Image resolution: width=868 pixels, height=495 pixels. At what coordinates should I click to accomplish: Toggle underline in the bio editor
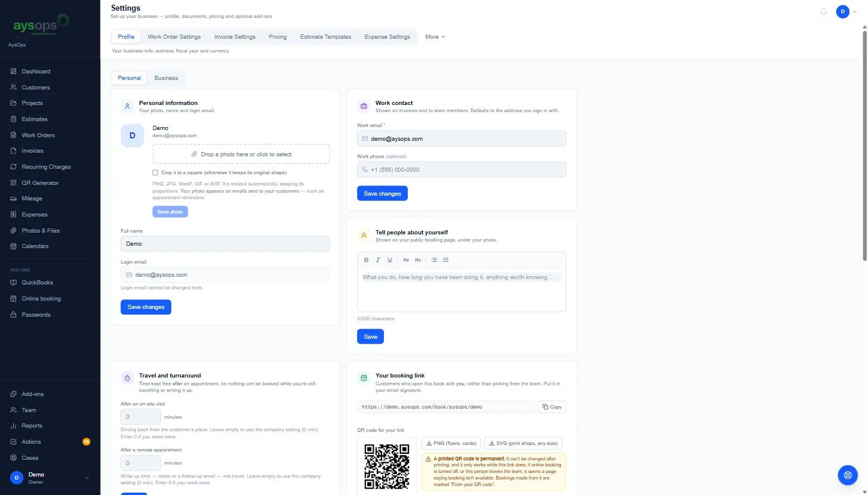390,260
